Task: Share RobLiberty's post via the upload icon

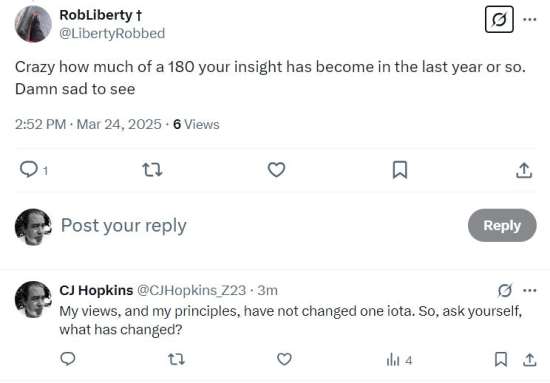Action: pos(524,170)
